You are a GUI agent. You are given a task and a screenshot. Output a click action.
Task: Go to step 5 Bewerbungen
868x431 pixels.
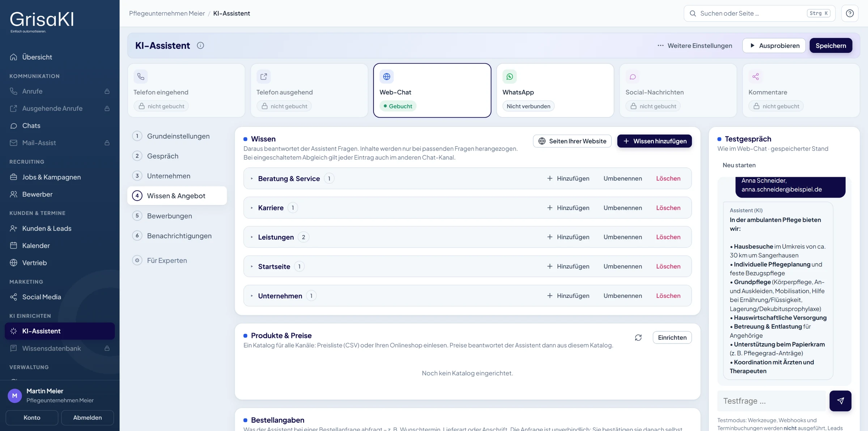point(177,216)
